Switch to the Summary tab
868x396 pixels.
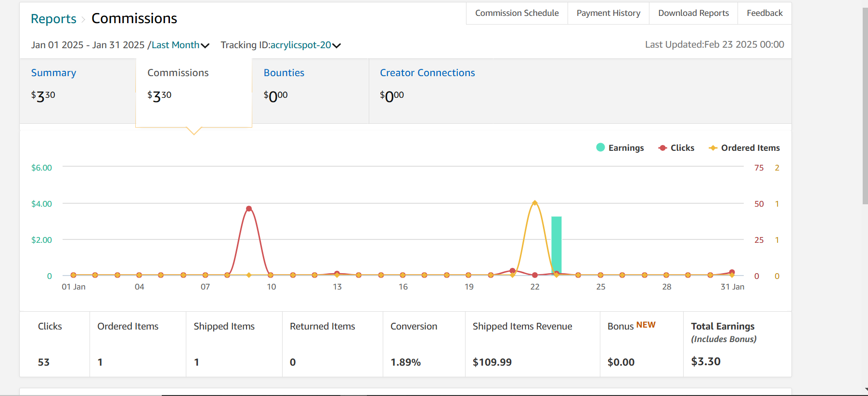pos(78,91)
